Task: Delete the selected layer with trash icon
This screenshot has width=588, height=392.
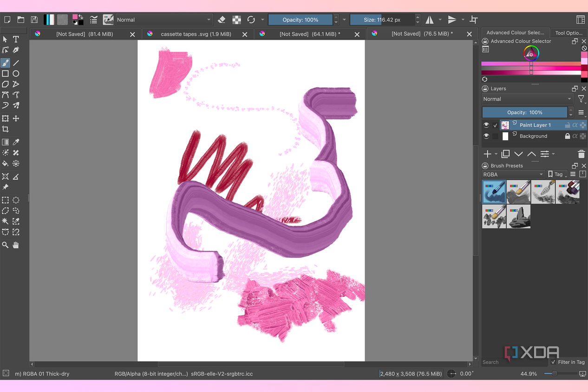Action: pyautogui.click(x=581, y=154)
